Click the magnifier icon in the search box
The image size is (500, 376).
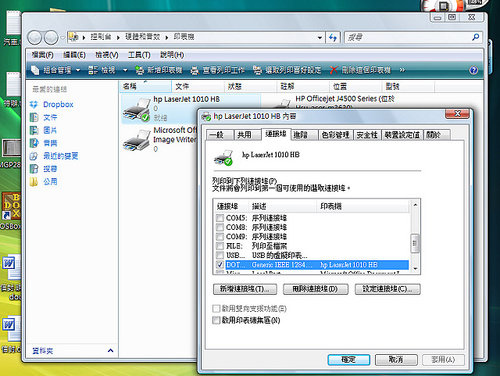point(476,37)
